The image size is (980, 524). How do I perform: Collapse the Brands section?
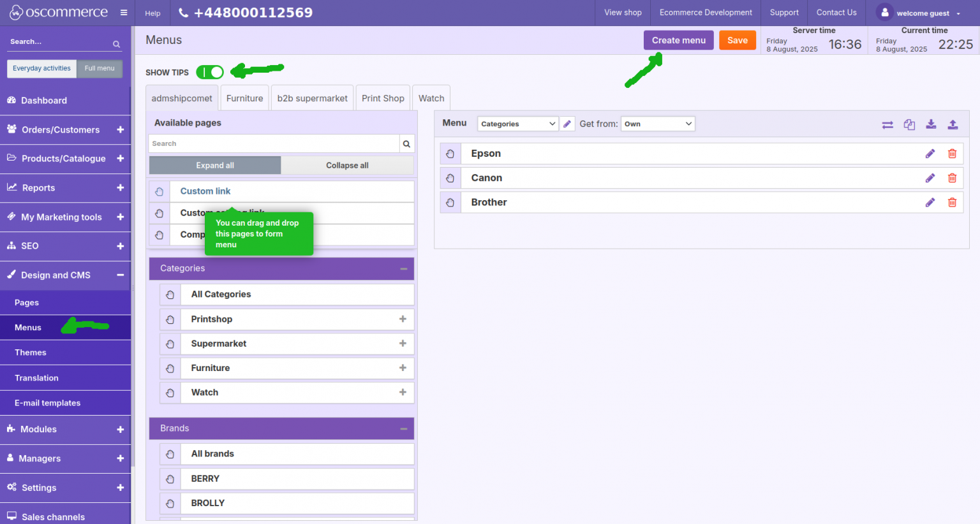click(404, 428)
